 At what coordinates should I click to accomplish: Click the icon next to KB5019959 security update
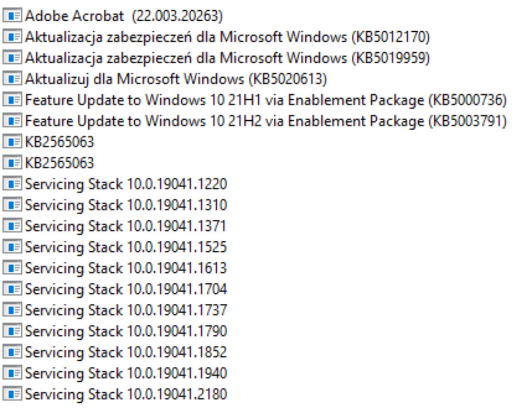pyautogui.click(x=12, y=58)
